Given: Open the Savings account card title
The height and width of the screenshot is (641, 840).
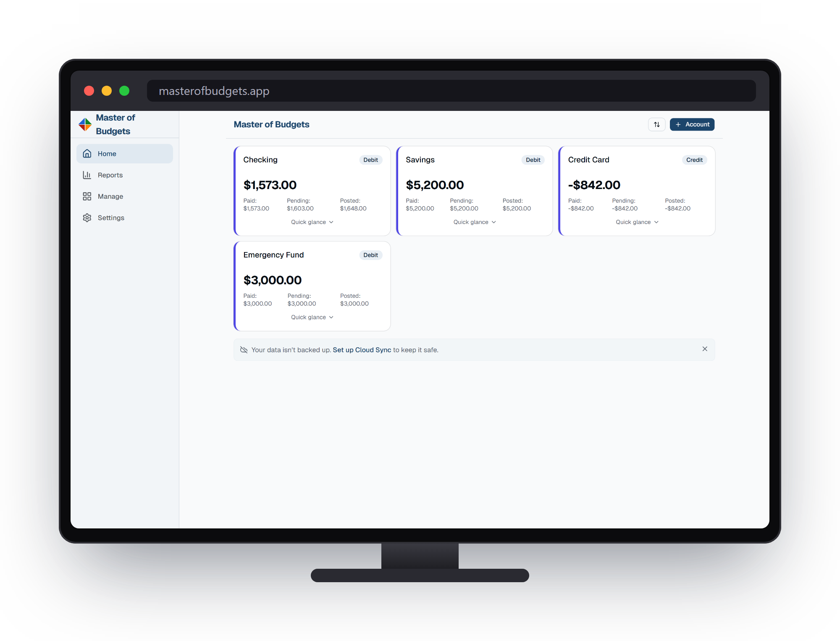Looking at the screenshot, I should (420, 160).
